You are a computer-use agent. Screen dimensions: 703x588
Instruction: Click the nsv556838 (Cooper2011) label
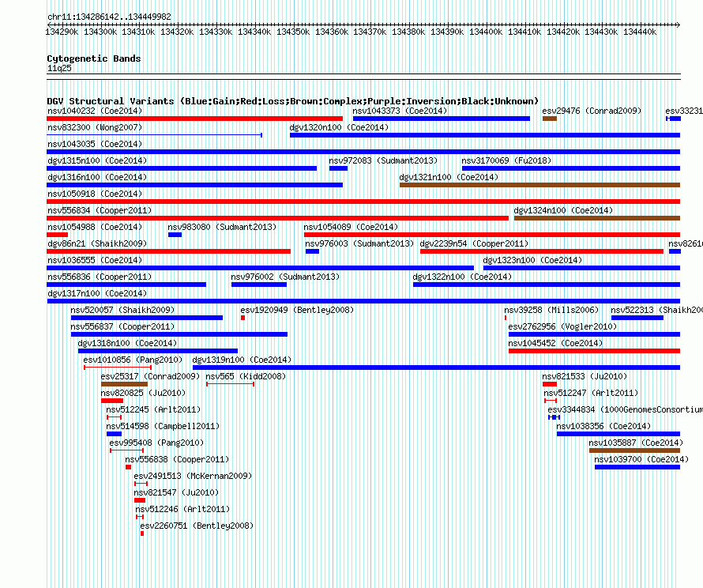(x=177, y=459)
